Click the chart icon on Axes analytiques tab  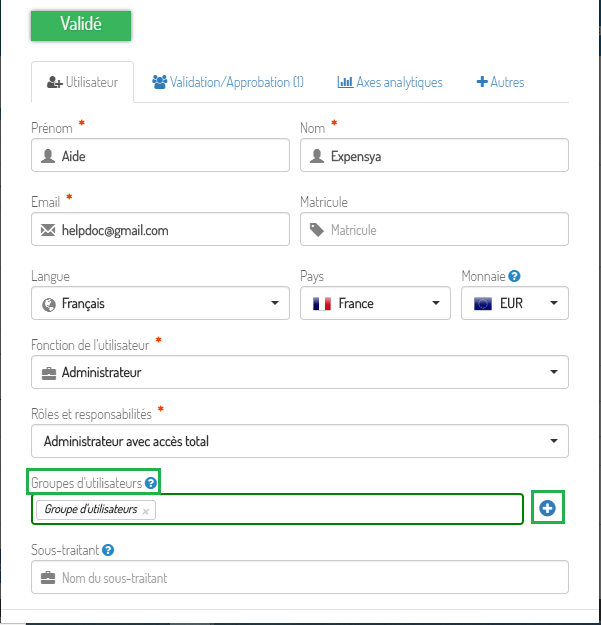point(345,82)
